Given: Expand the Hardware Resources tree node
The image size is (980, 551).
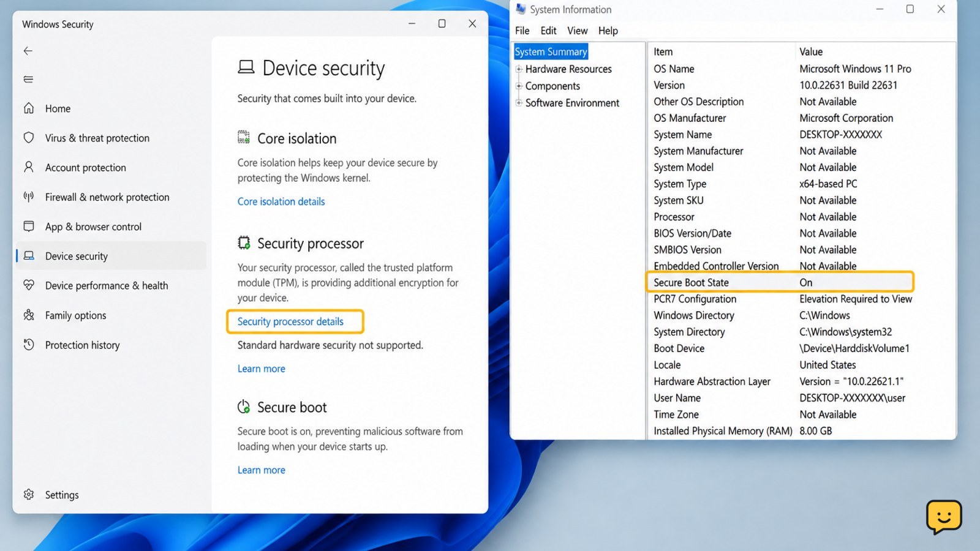Looking at the screenshot, I should coord(519,69).
